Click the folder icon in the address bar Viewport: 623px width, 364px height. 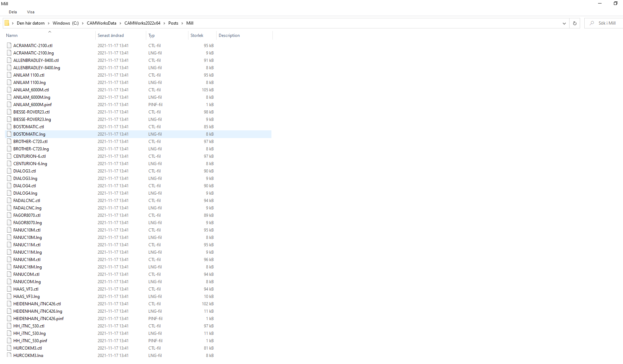[7, 23]
